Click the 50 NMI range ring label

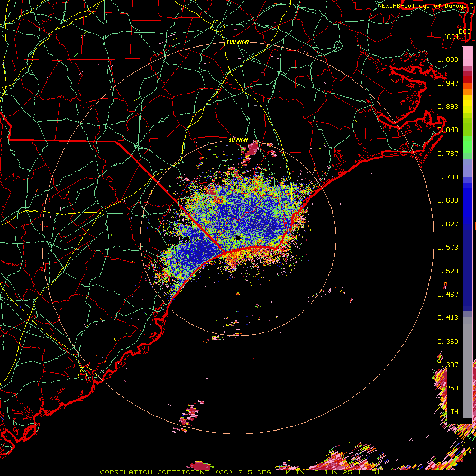(x=238, y=140)
